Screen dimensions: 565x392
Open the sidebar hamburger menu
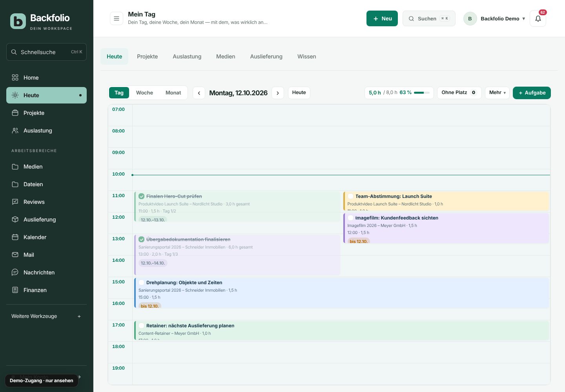coord(117,18)
